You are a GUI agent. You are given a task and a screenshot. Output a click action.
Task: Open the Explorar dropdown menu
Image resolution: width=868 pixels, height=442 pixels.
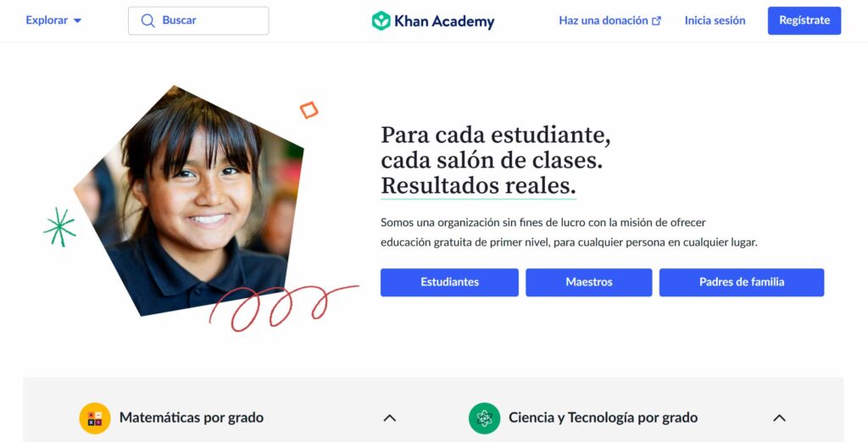53,20
